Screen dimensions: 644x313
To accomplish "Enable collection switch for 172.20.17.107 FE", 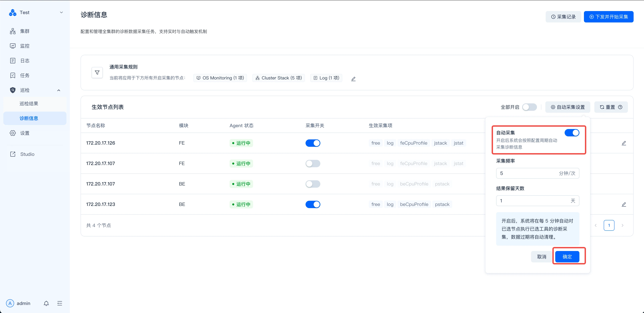I will [313, 164].
